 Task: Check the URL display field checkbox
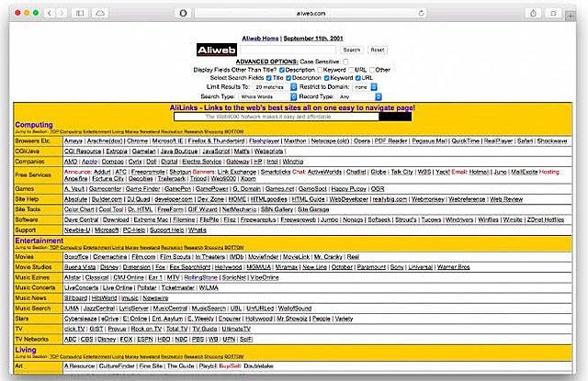[x=351, y=70]
